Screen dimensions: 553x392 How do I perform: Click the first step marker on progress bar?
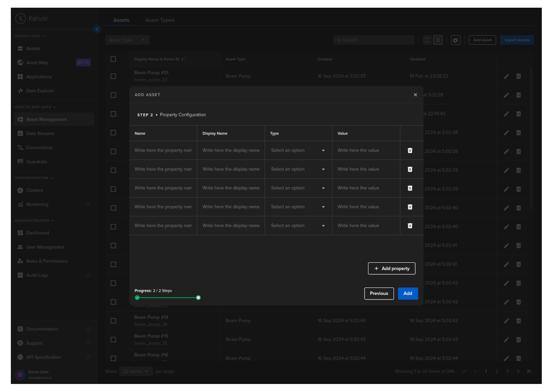[137, 298]
